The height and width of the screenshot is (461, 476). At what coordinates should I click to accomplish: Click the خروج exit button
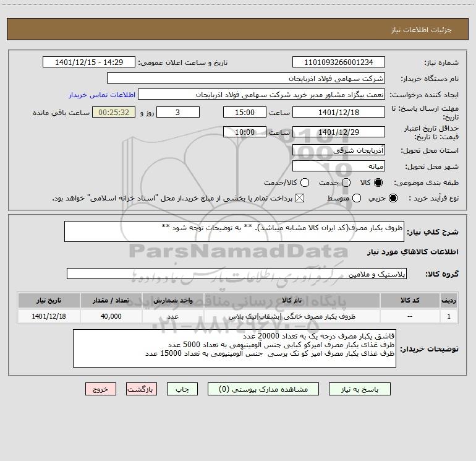point(101,389)
